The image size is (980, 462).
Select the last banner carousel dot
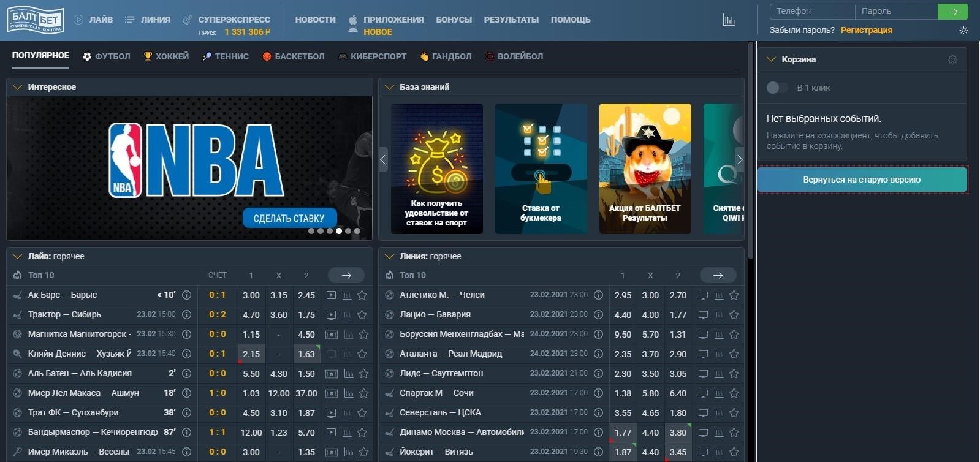click(x=357, y=231)
